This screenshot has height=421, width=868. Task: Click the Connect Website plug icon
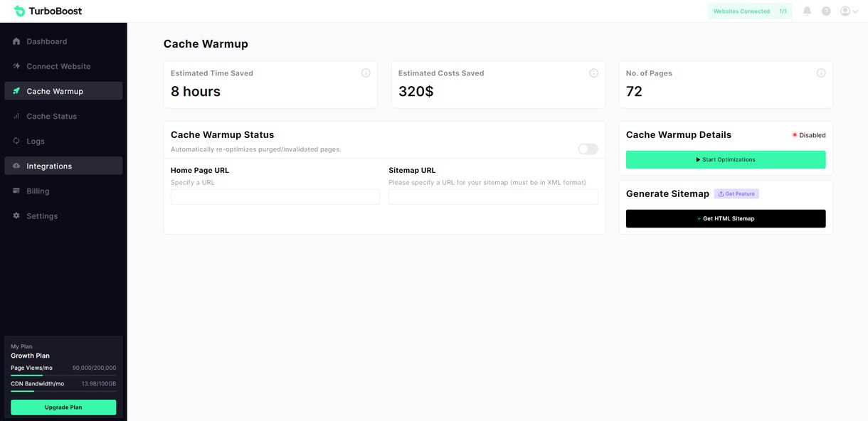[16, 66]
